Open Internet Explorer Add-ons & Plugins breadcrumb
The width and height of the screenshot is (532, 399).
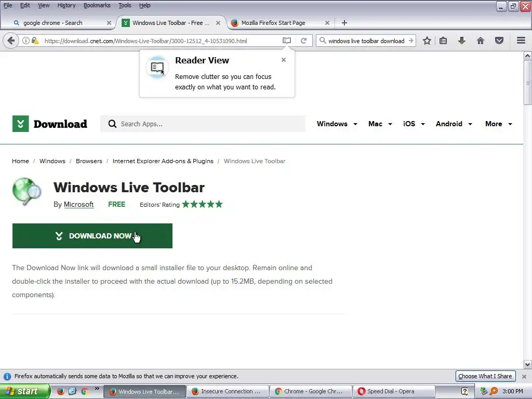(163, 161)
